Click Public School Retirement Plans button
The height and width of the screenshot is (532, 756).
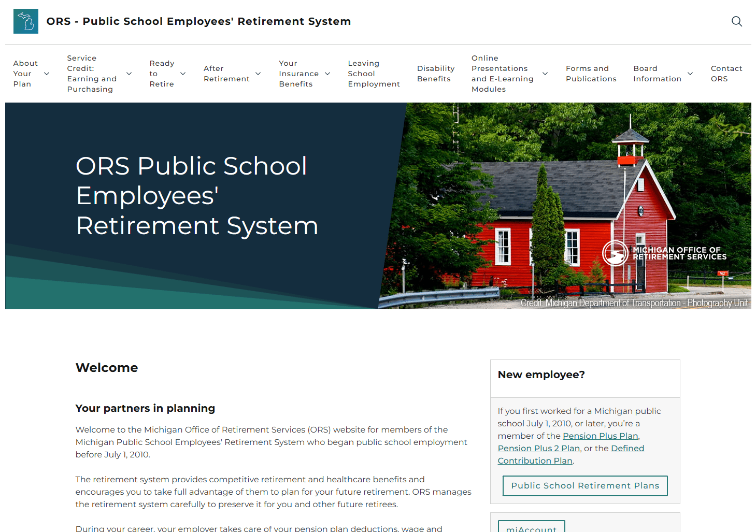585,485
